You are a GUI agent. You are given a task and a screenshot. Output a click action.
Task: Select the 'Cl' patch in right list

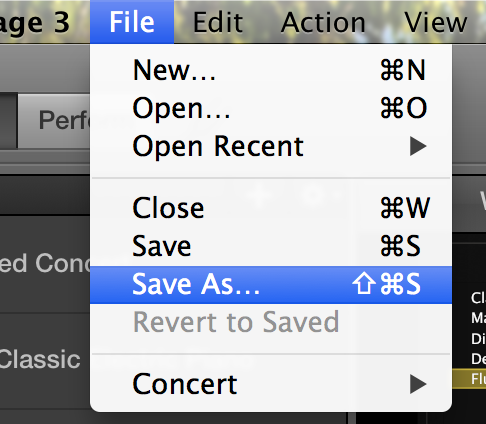[478, 298]
